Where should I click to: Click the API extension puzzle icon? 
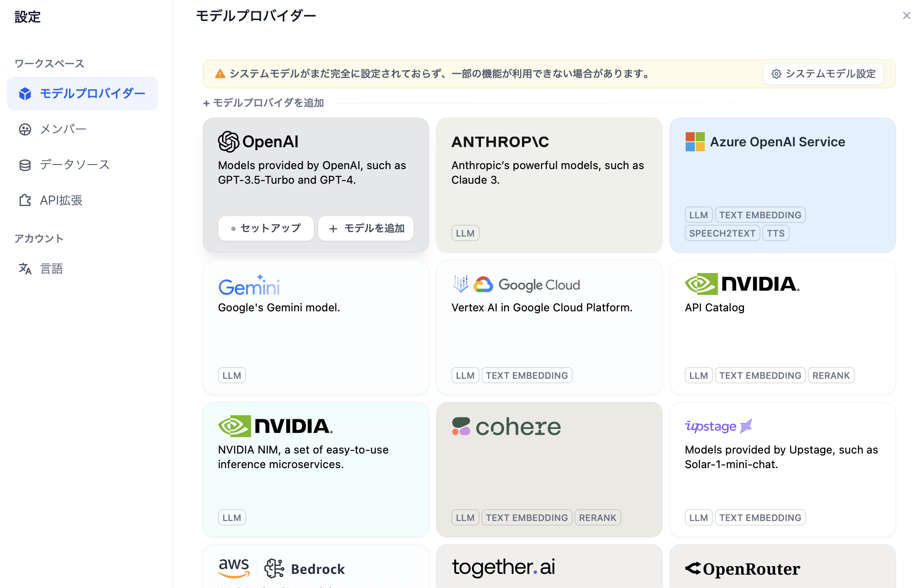[x=25, y=201]
